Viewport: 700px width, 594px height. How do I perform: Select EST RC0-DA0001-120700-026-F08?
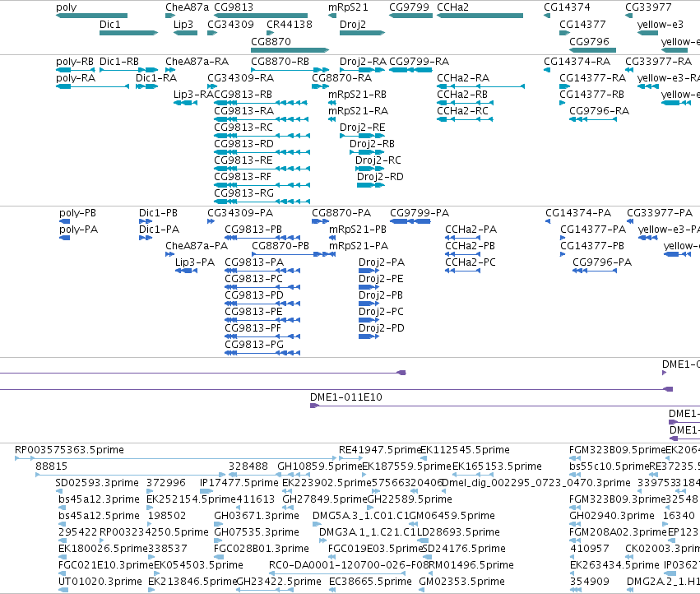click(x=337, y=573)
